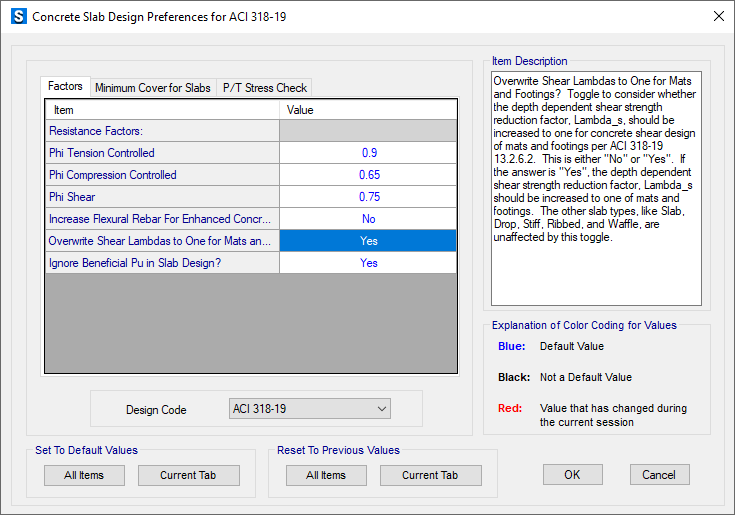
Task: Close the Concrete Slab Design Preferences dialog
Action: click(x=717, y=17)
